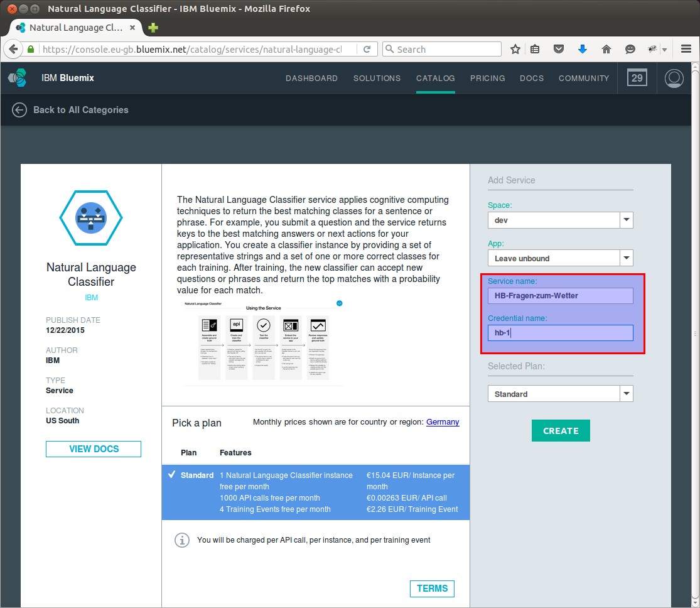700x608 pixels.
Task: Click the blue circle icon on diagram
Action: 339,303
